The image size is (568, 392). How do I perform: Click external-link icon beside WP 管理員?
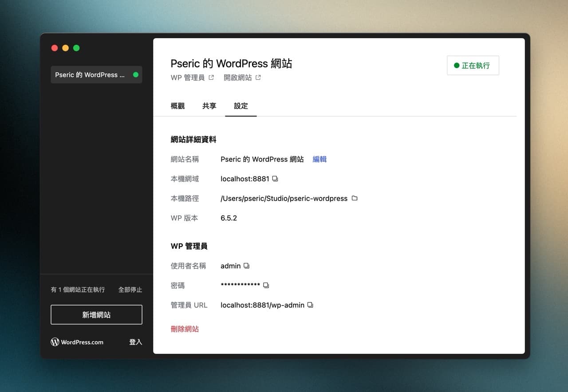pos(211,78)
